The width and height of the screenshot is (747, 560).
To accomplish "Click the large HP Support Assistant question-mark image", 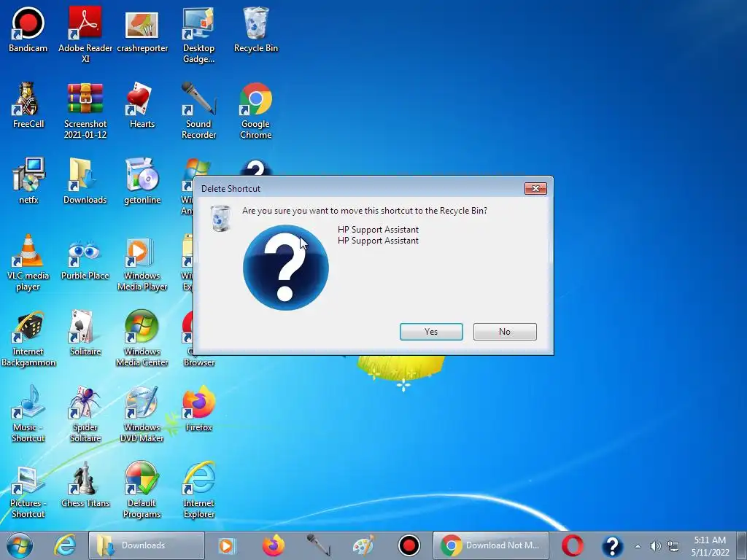I will tap(286, 268).
